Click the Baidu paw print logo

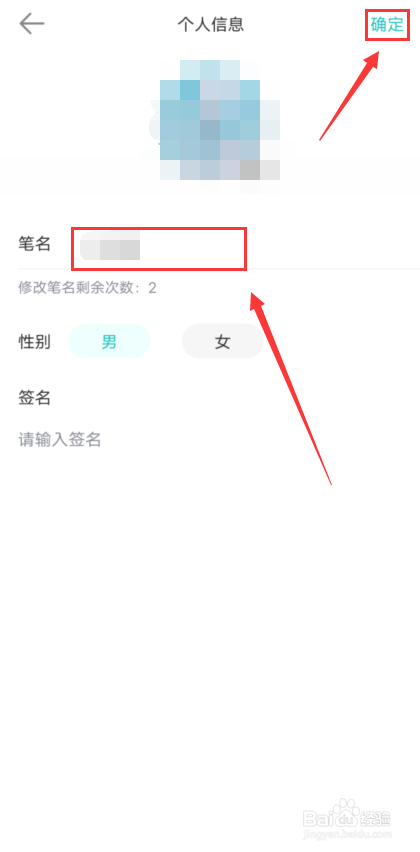346,809
